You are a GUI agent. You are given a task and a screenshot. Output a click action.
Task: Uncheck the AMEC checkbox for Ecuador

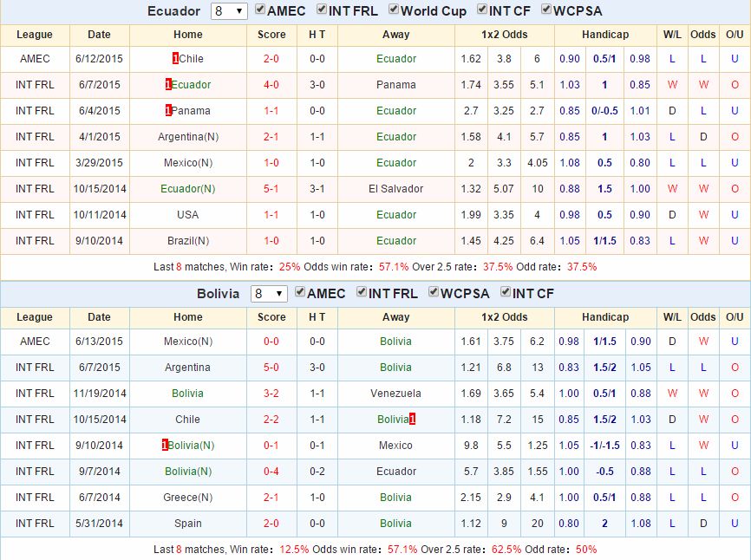260,10
